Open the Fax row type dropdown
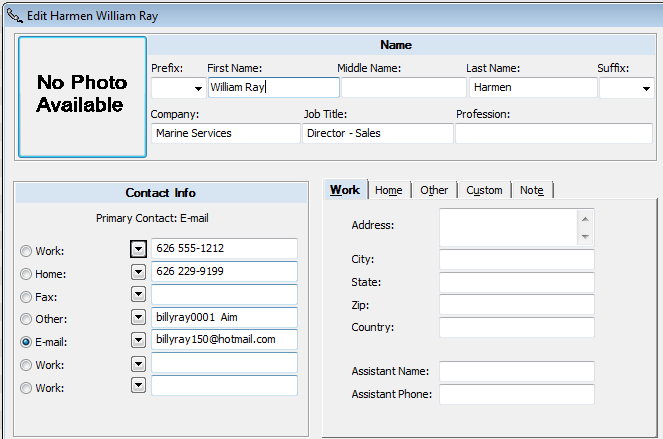This screenshot has height=439, width=663. coord(138,294)
